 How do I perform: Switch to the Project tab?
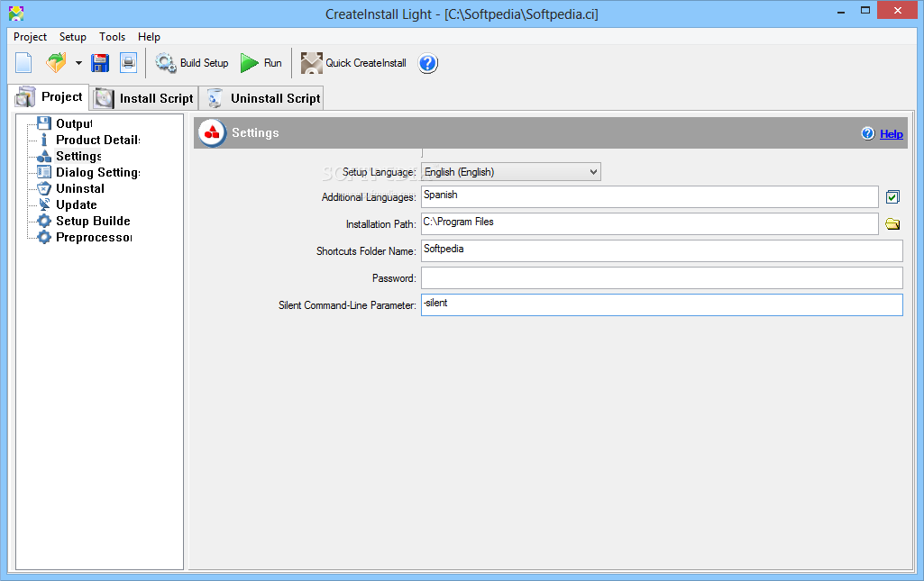pyautogui.click(x=50, y=97)
